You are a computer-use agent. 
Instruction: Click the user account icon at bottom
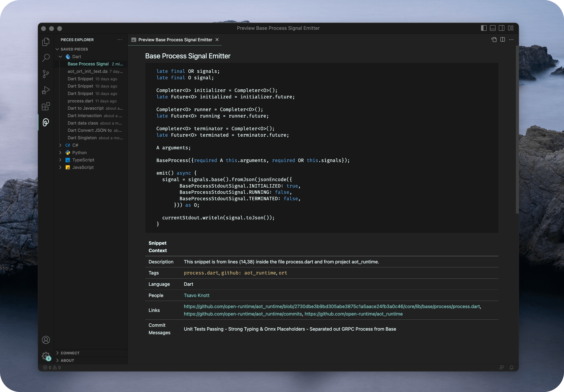coord(46,340)
